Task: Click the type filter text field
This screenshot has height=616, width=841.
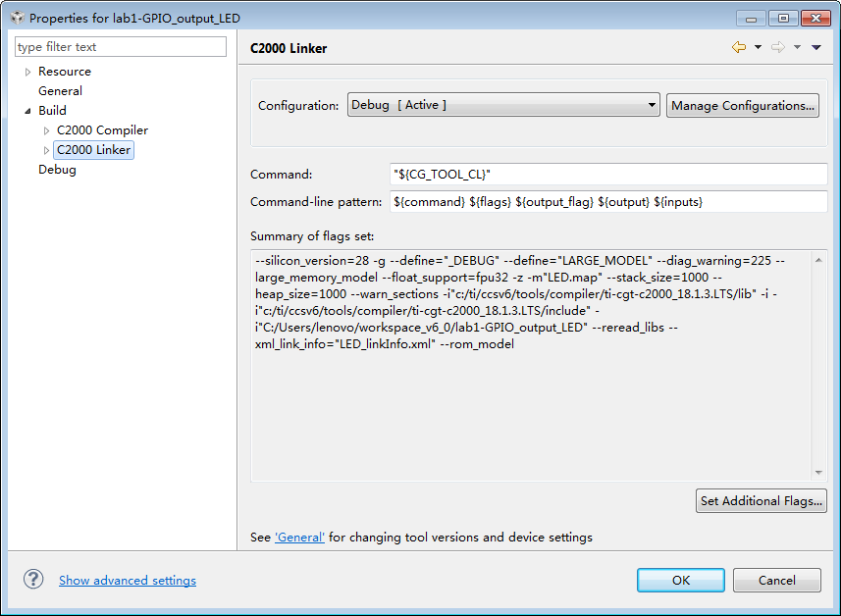Action: click(x=121, y=46)
